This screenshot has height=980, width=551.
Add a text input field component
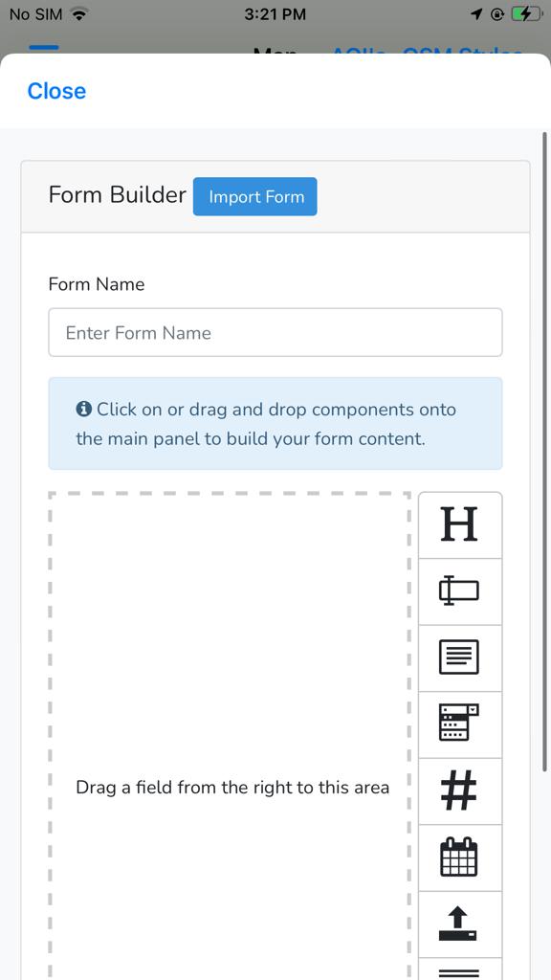click(x=460, y=591)
